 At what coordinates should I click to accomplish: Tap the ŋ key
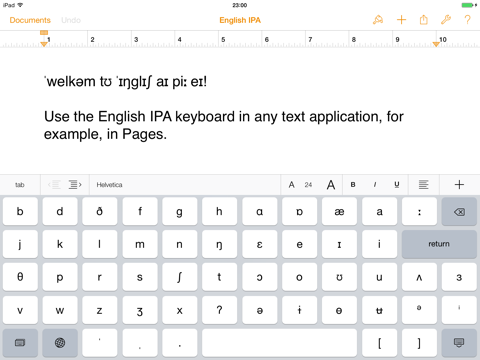[219, 244]
